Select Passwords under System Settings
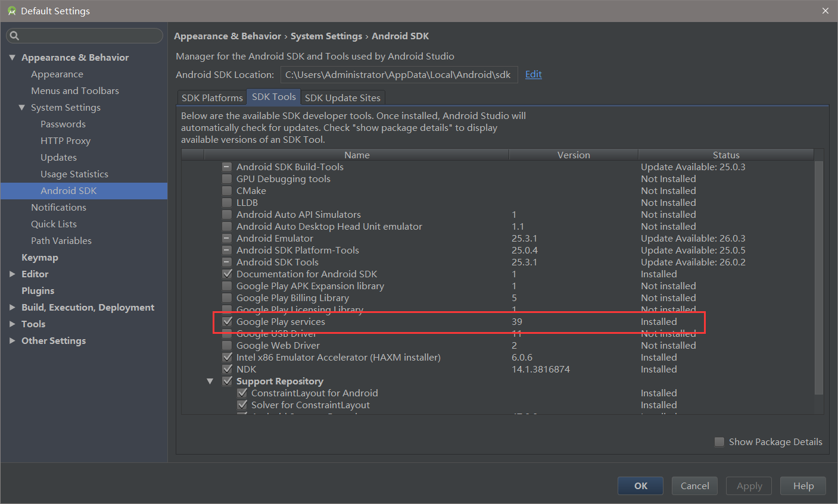838x504 pixels. click(63, 124)
